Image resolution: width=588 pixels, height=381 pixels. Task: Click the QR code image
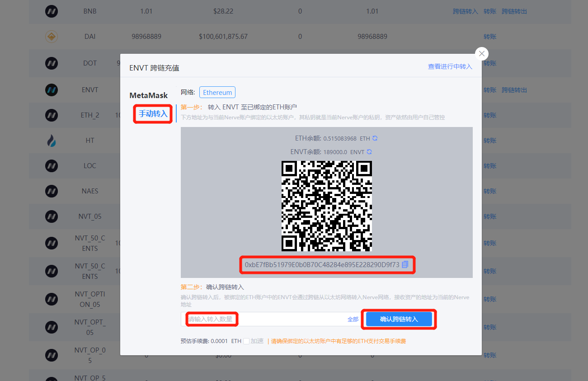(326, 206)
